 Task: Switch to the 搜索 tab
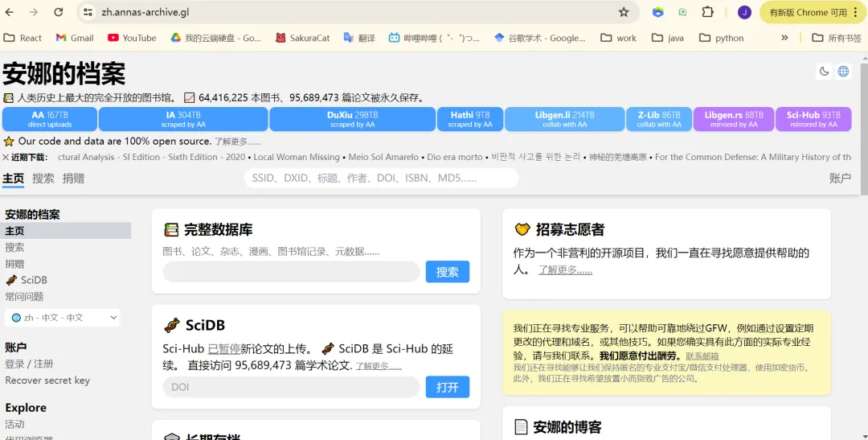coord(43,179)
